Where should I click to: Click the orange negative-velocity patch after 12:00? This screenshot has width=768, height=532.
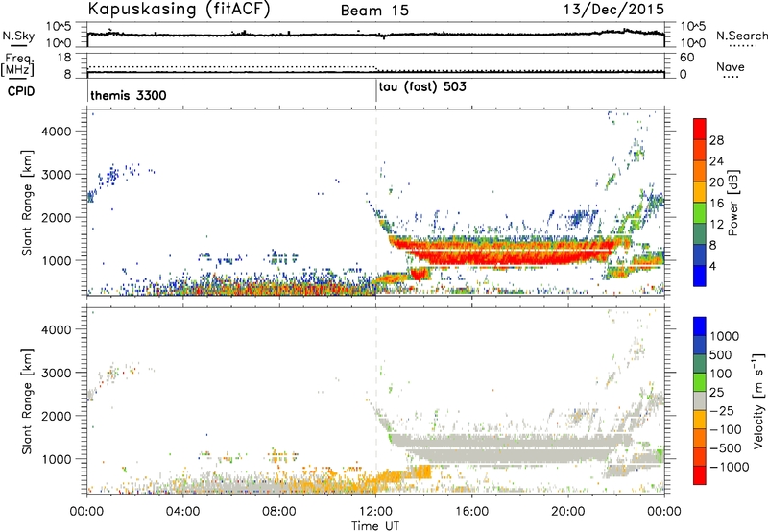click(x=401, y=473)
